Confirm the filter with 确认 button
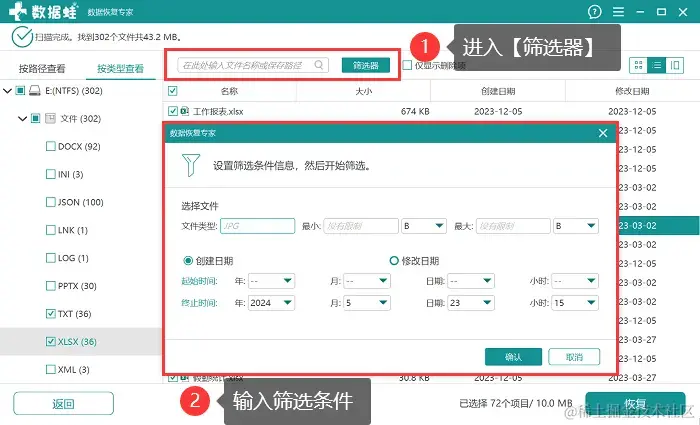The image size is (700, 425). [513, 357]
